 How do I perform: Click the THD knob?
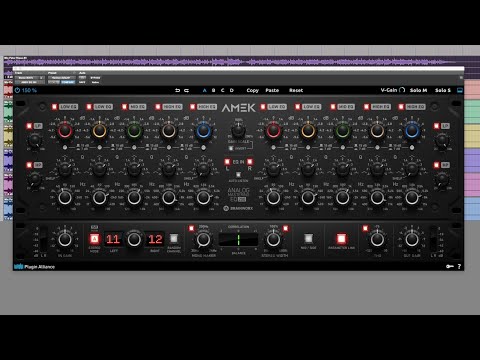377,239
